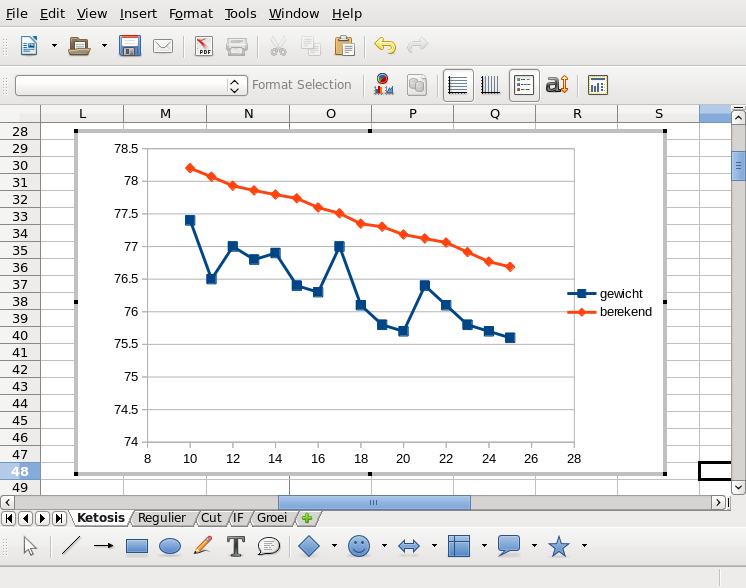Screen dimensions: 746x588
Task: Choose the Freeform line pencil tool
Action: click(203, 546)
